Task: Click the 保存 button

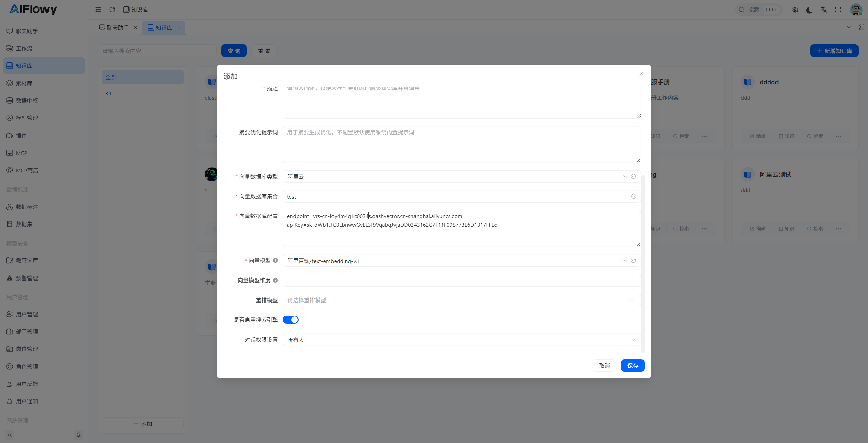Action: [632, 366]
